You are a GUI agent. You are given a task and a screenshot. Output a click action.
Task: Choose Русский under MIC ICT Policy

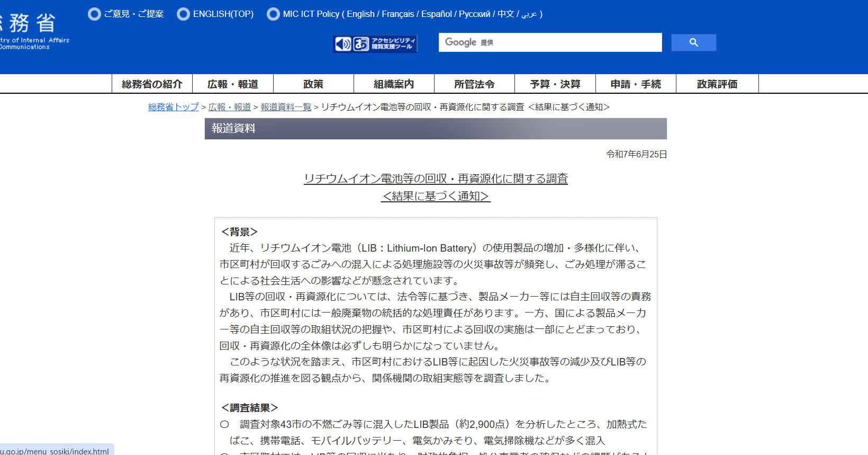click(474, 14)
